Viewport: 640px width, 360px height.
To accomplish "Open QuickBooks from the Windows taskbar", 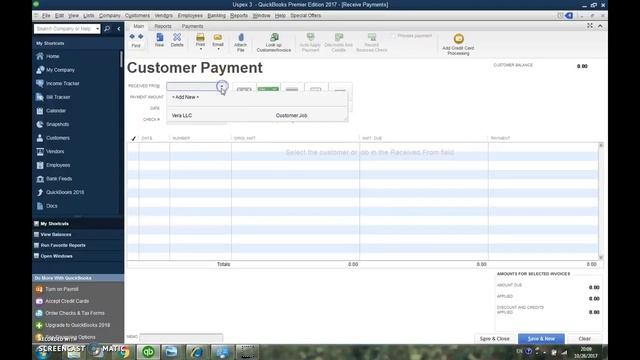I will click(148, 352).
